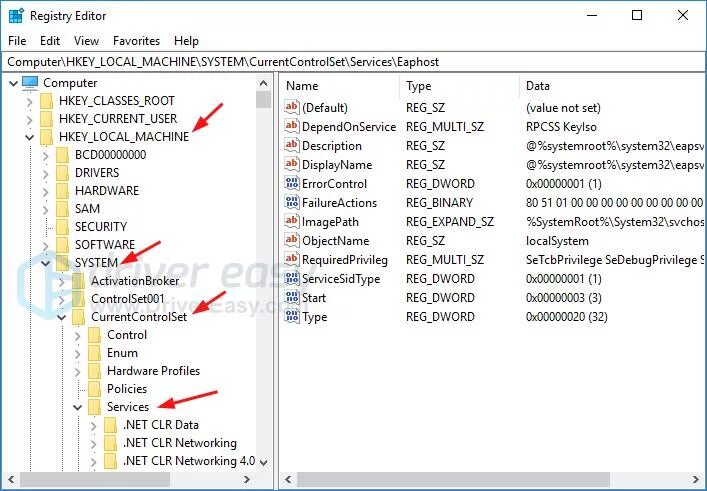
Task: Select the ActivationBroker key
Action: point(135,281)
